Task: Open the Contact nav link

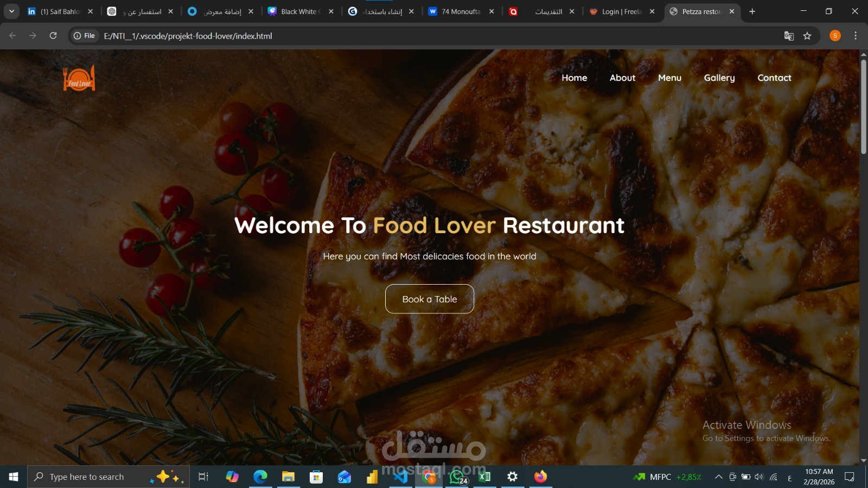Action: (774, 78)
